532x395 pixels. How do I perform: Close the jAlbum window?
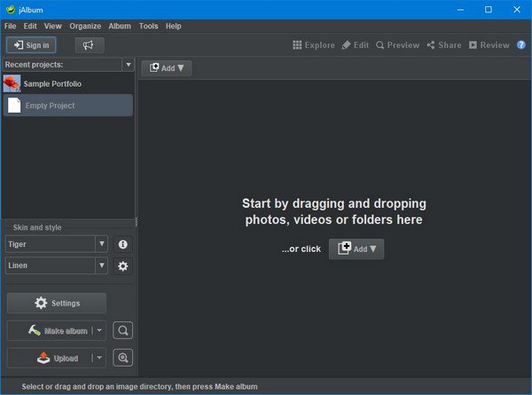tap(517, 10)
